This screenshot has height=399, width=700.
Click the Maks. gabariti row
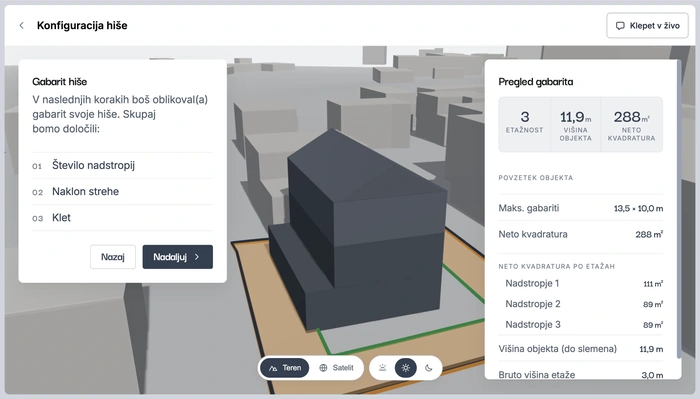[x=580, y=208]
